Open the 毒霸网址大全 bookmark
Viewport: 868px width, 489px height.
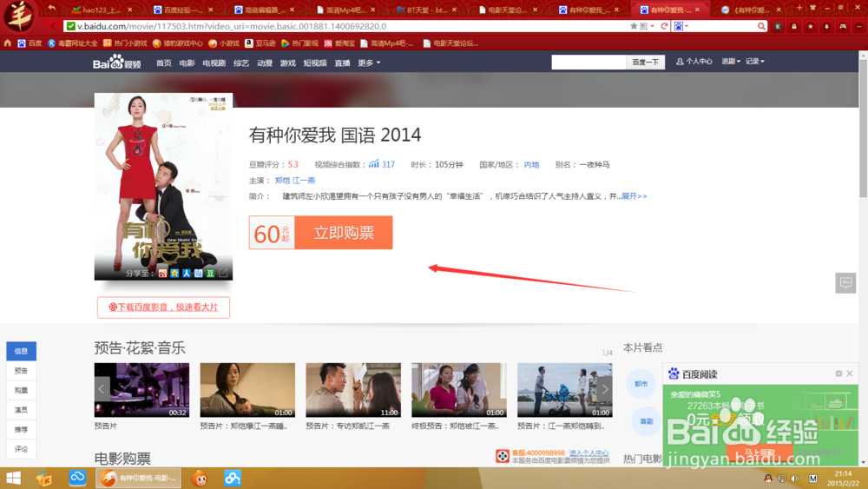(73, 43)
